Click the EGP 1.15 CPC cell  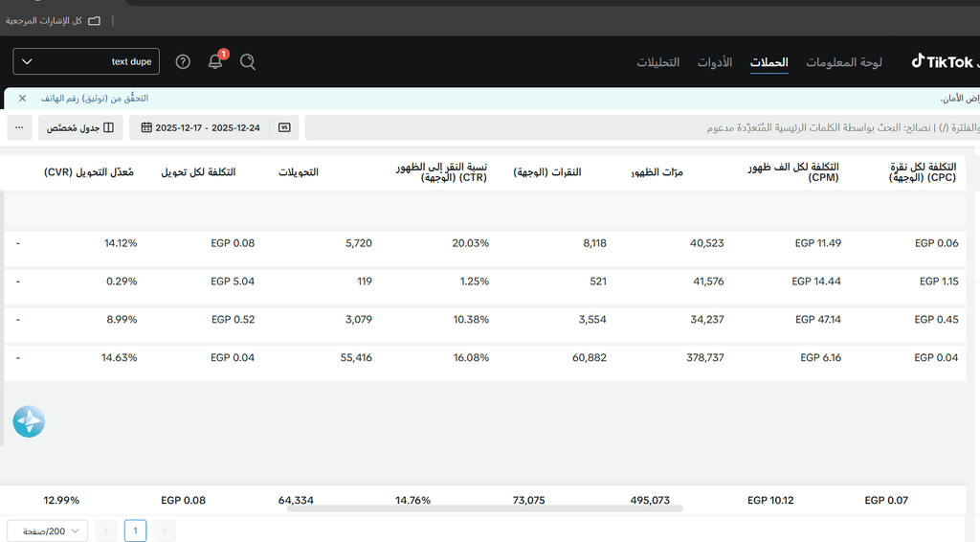[939, 282]
